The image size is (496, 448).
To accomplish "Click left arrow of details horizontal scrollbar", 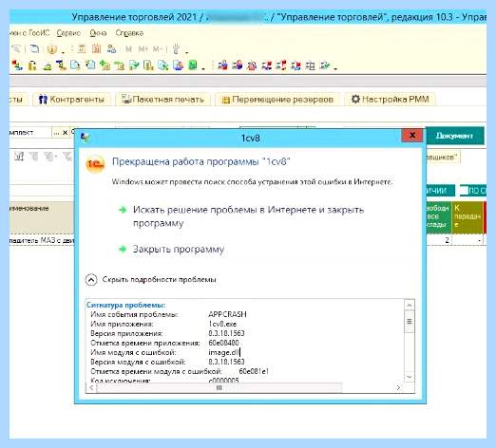I will coord(91,387).
